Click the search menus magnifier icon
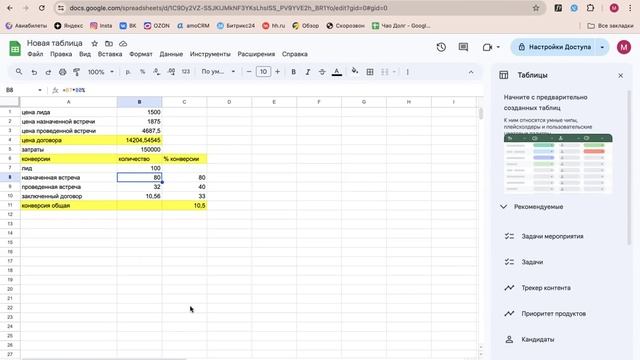Viewport: 640px width, 360px height. point(19,72)
